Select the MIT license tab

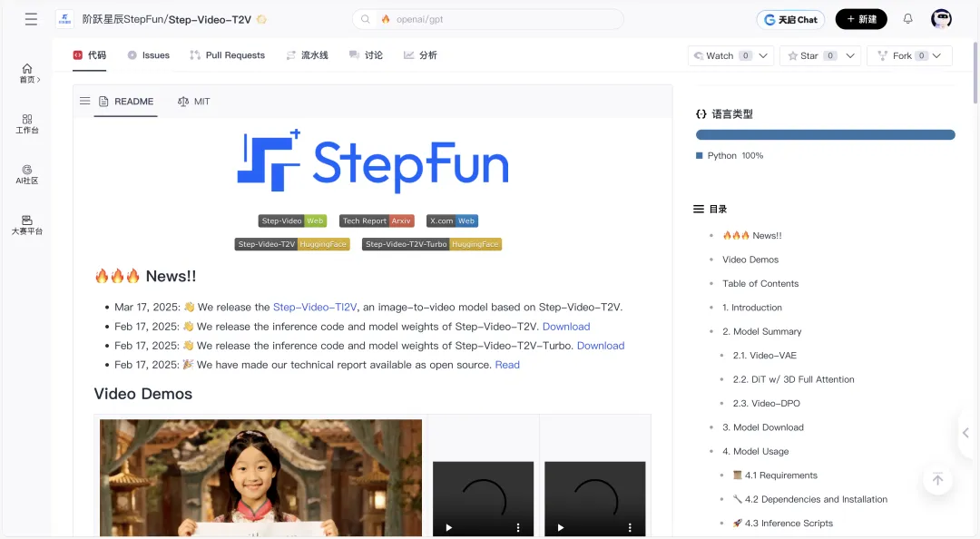point(194,102)
